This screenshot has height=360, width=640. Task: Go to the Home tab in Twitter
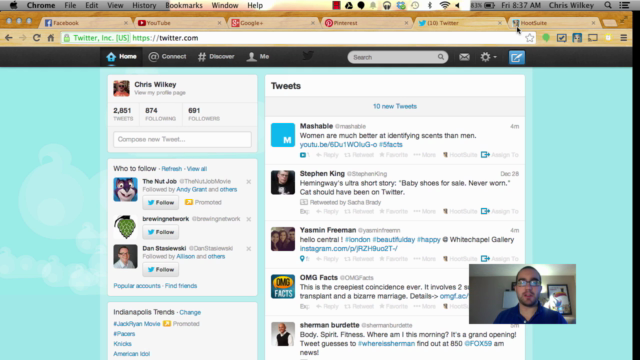(x=121, y=57)
